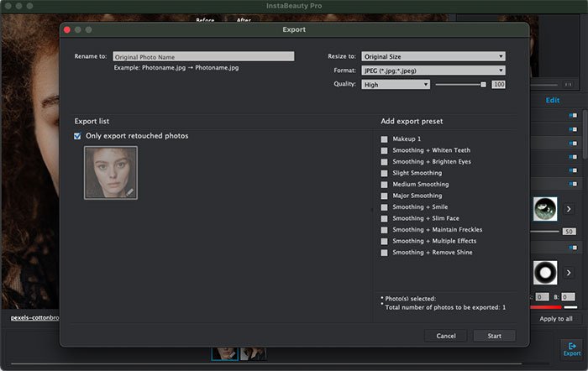Screen dimensions: 588x371
Task: Click the Add export preset heading
Action: [412, 121]
